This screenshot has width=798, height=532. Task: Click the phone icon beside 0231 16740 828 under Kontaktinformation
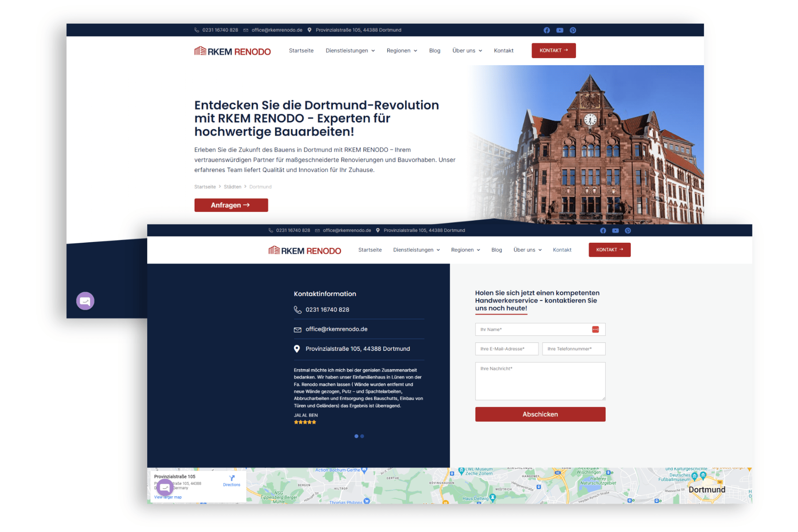click(298, 310)
